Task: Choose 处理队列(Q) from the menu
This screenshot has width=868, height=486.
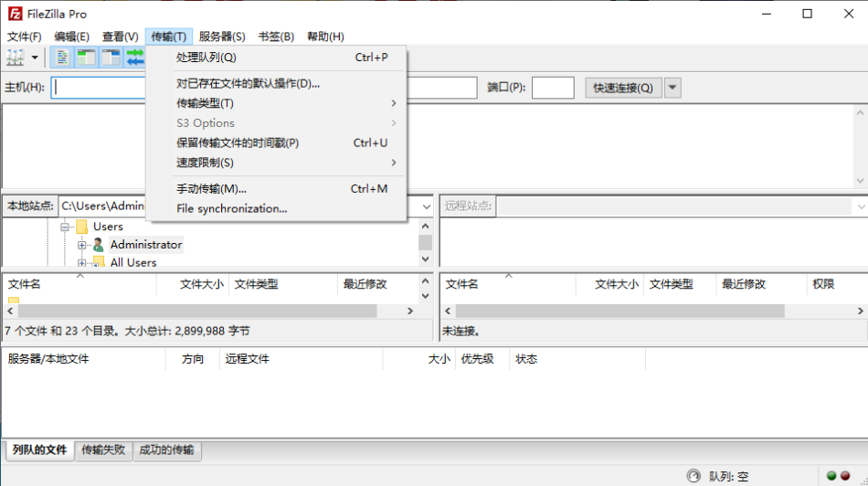Action: 277,58
